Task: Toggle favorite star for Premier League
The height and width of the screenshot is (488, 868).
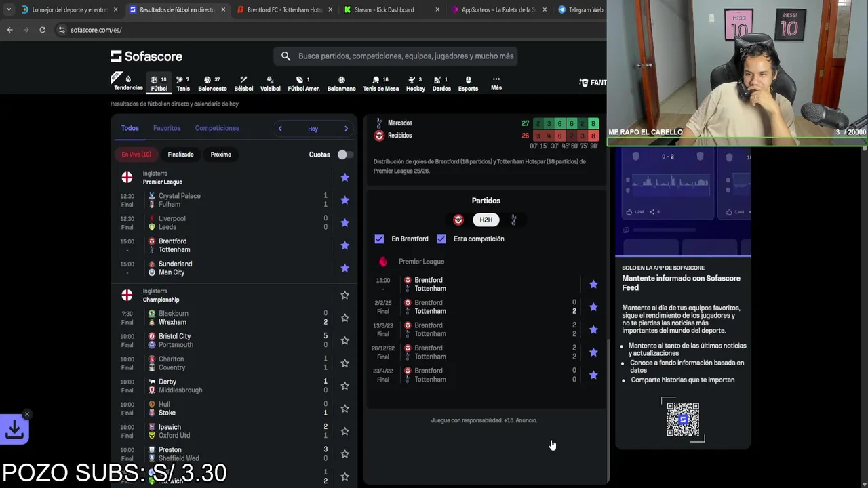Action: (x=344, y=178)
